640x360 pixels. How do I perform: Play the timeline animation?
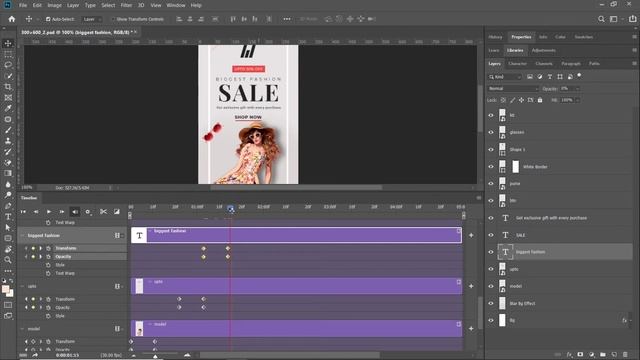tap(49, 211)
